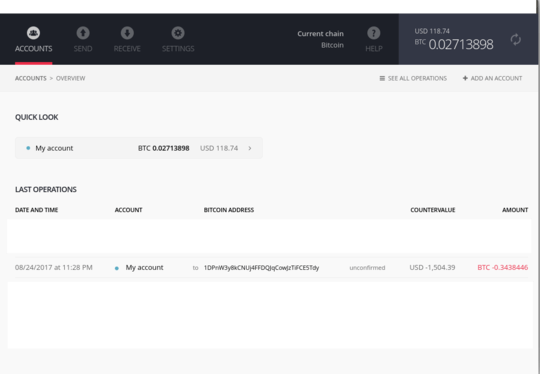The height and width of the screenshot is (374, 540).
Task: Click the ACCOUNTS breadcrumb link
Action: click(31, 78)
